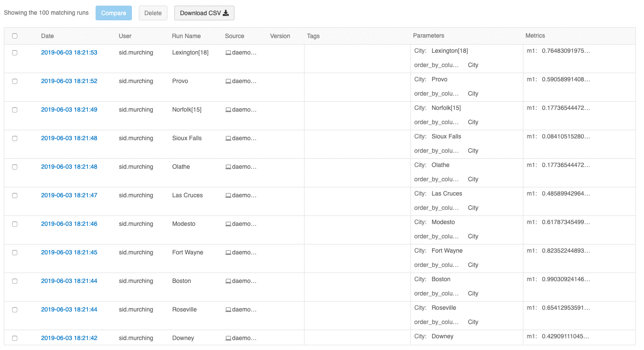
Task: Open the 2019-06-03 18:21:53 run link
Action: [x=69, y=53]
